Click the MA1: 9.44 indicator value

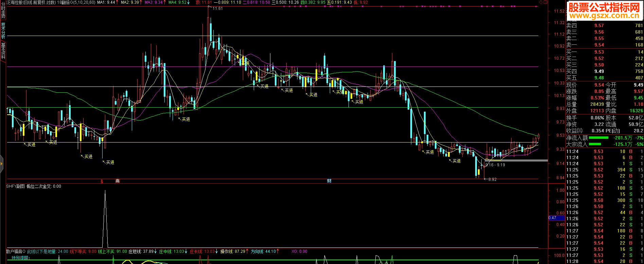(x=106, y=2)
